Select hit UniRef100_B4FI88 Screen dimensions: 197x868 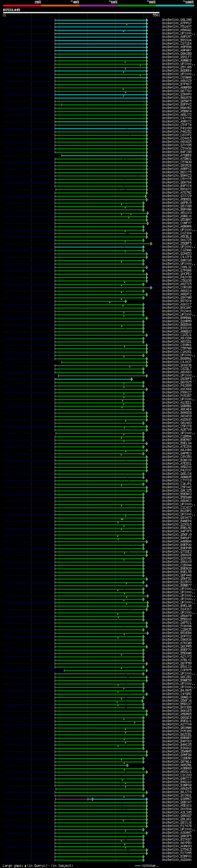point(177,152)
